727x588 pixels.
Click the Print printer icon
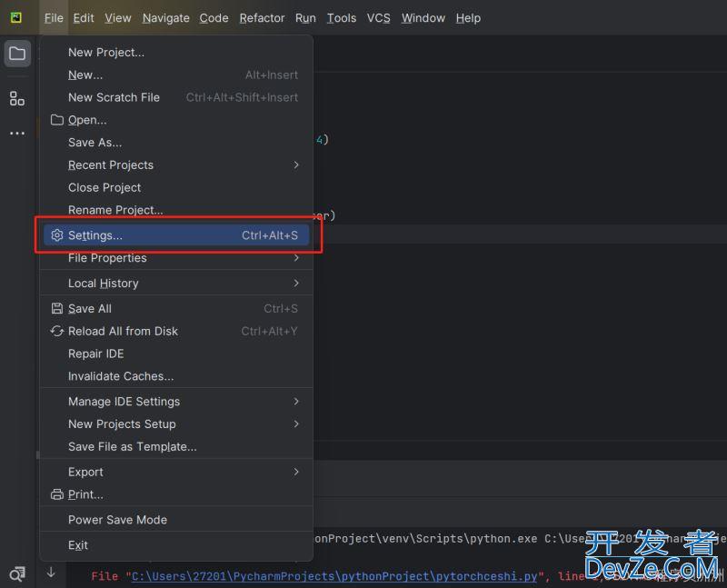coord(57,494)
